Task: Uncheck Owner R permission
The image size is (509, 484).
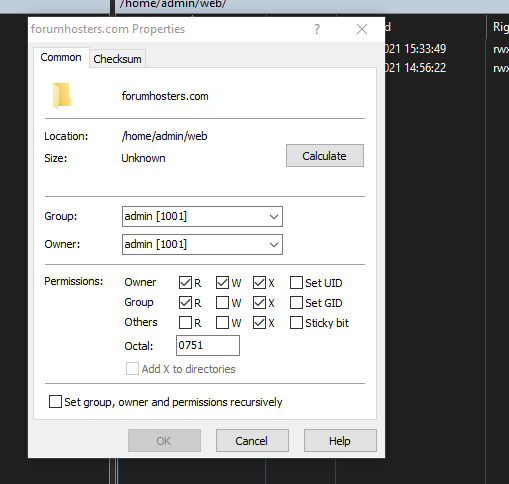Action: coord(185,282)
